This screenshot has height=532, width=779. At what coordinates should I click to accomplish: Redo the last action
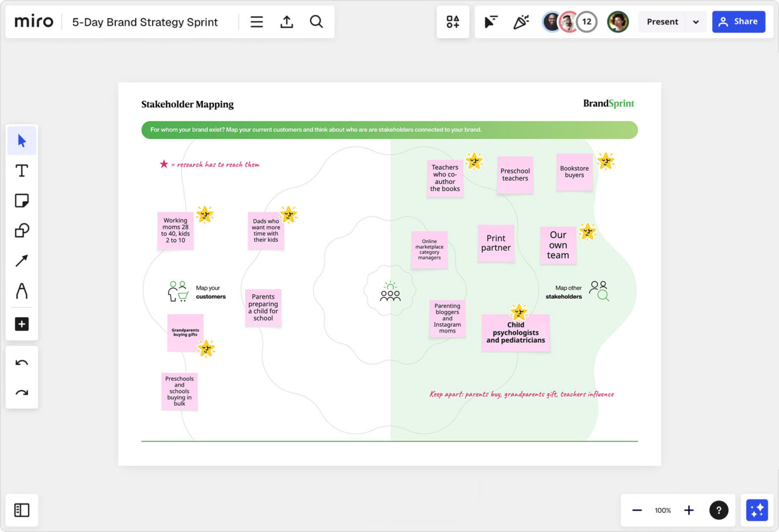coord(22,392)
